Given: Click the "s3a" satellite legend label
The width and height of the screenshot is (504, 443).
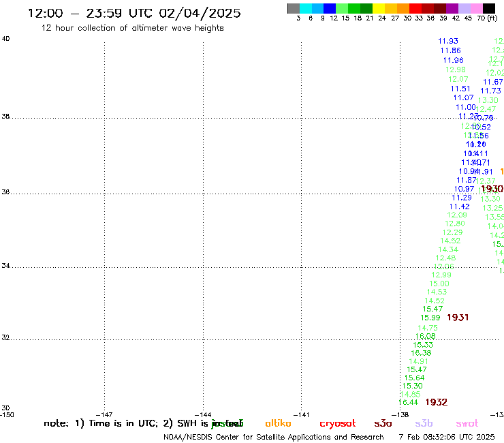Looking at the screenshot, I should 383,423.
